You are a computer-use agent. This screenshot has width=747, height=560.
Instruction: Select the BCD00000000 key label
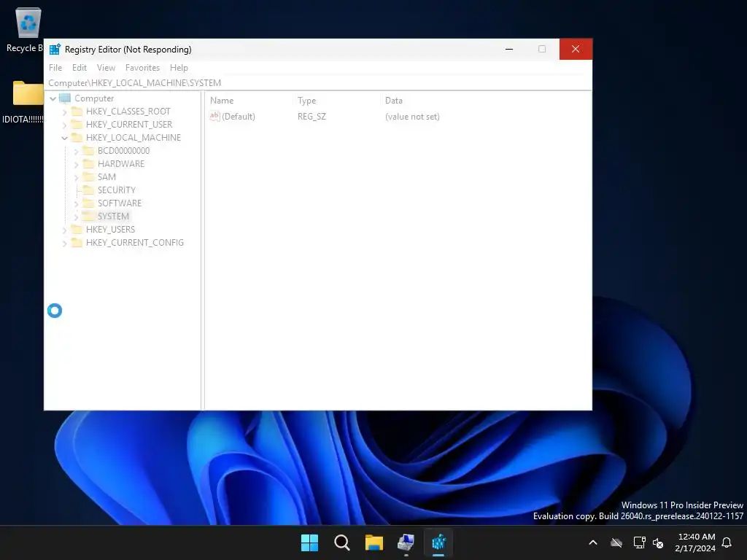123,150
